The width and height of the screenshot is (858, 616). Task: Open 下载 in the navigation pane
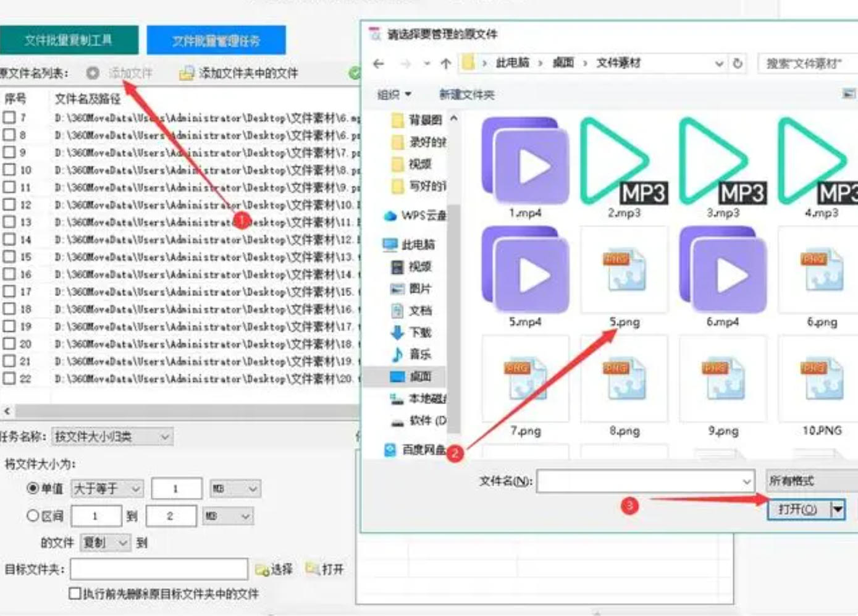(x=411, y=332)
